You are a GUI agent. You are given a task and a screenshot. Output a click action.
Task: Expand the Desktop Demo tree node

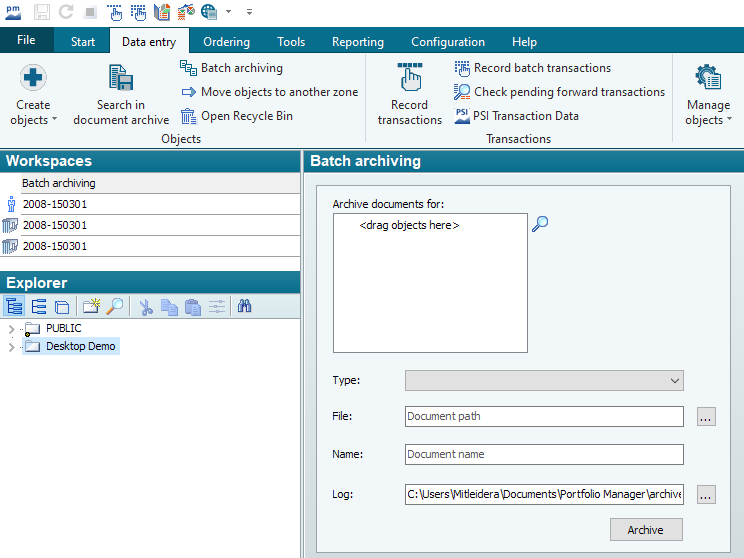11,347
